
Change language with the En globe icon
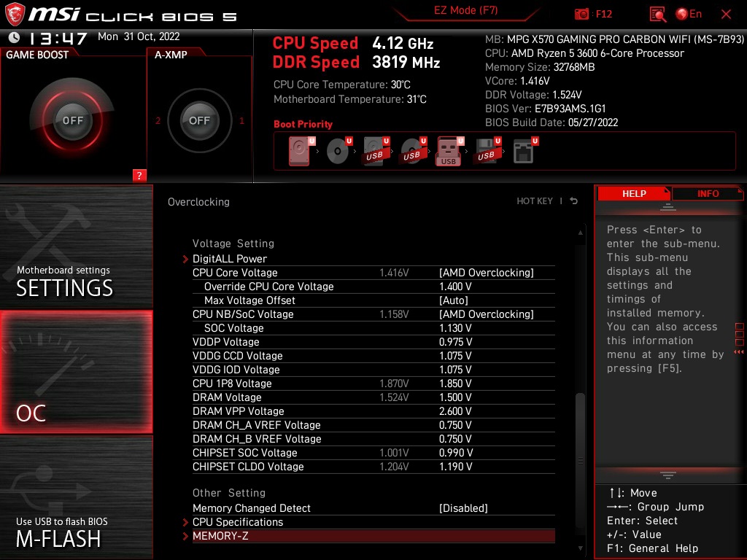coord(689,15)
